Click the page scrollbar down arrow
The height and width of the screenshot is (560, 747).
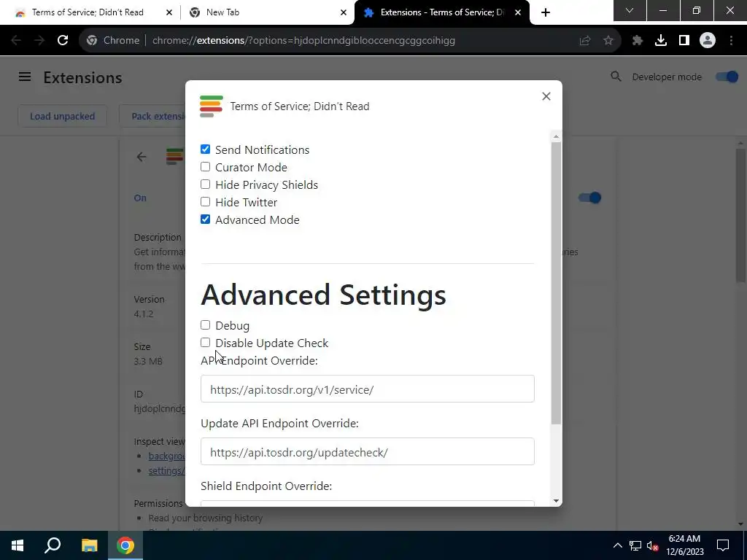coord(740,524)
